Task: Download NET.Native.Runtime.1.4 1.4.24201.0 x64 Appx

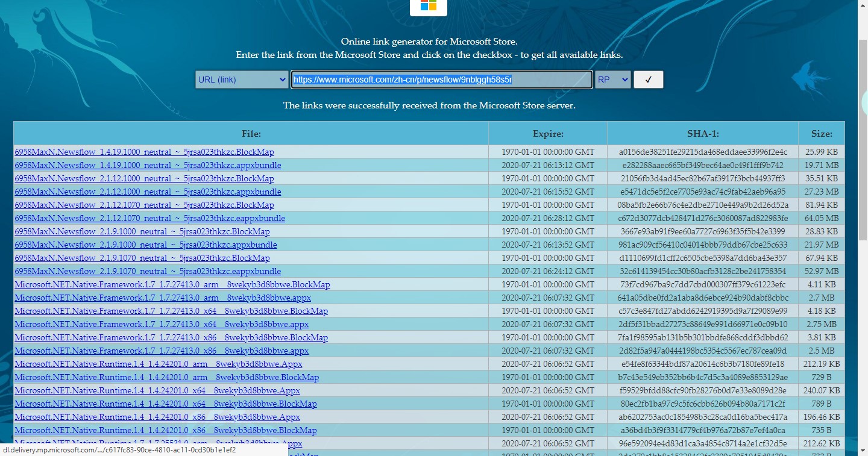Action: 157,390
